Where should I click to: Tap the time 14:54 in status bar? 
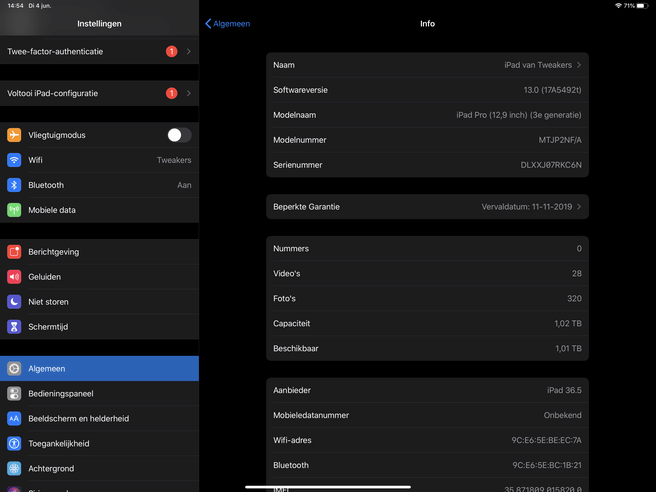coord(15,6)
